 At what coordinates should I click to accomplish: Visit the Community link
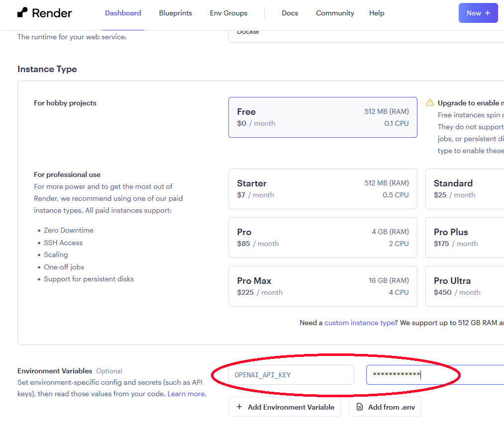[x=335, y=13]
